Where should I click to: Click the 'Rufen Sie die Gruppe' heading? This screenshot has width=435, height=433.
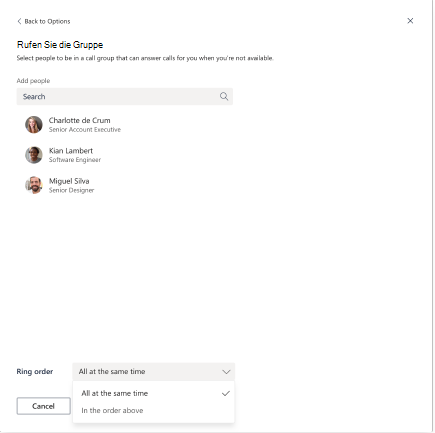pyautogui.click(x=60, y=45)
